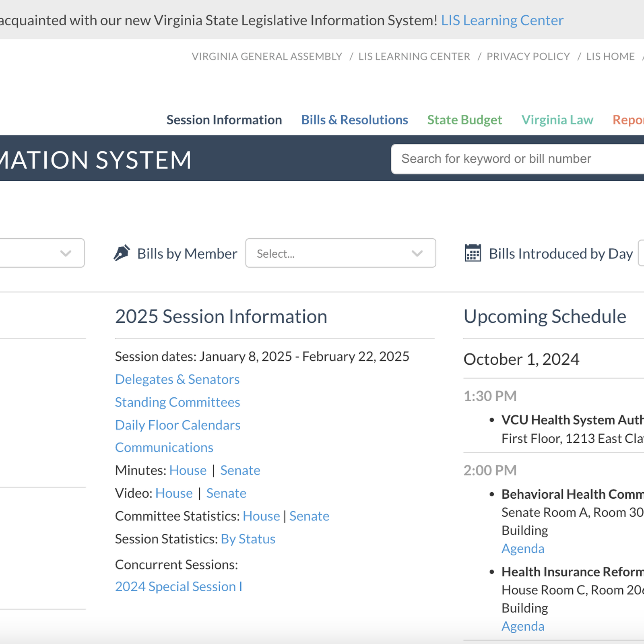Open the LIS Learning Center banner link
The image size is (644, 644).
coord(502,21)
